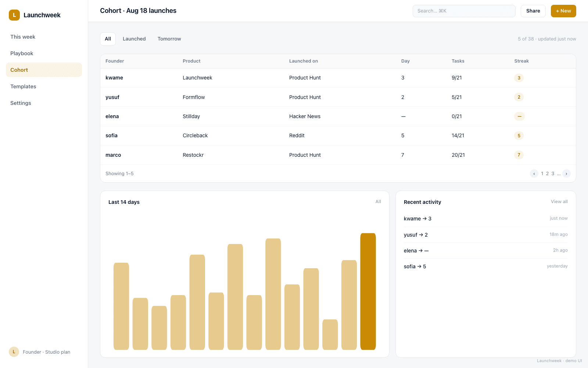Open This week in sidebar
This screenshot has height=368, width=588.
coord(44,37)
